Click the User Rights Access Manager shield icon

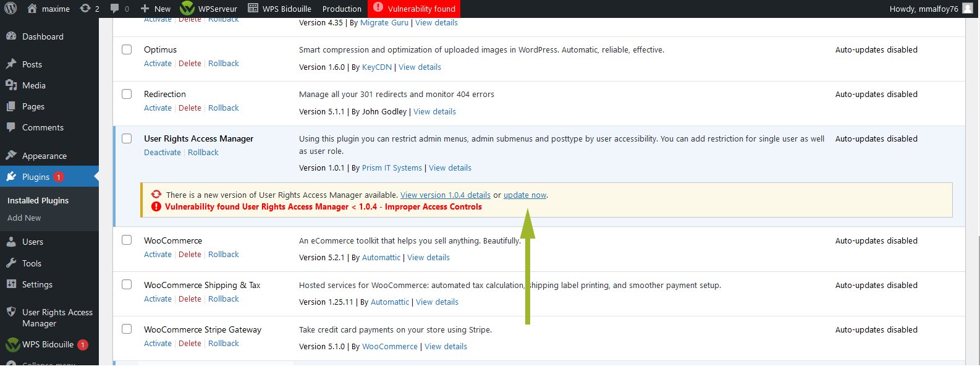(x=11, y=312)
